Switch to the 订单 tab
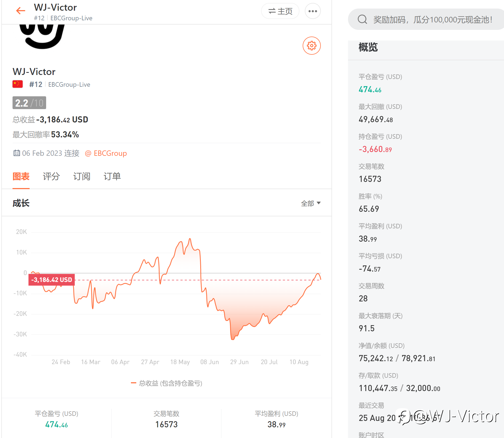The height and width of the screenshot is (438, 504). pyautogui.click(x=112, y=176)
